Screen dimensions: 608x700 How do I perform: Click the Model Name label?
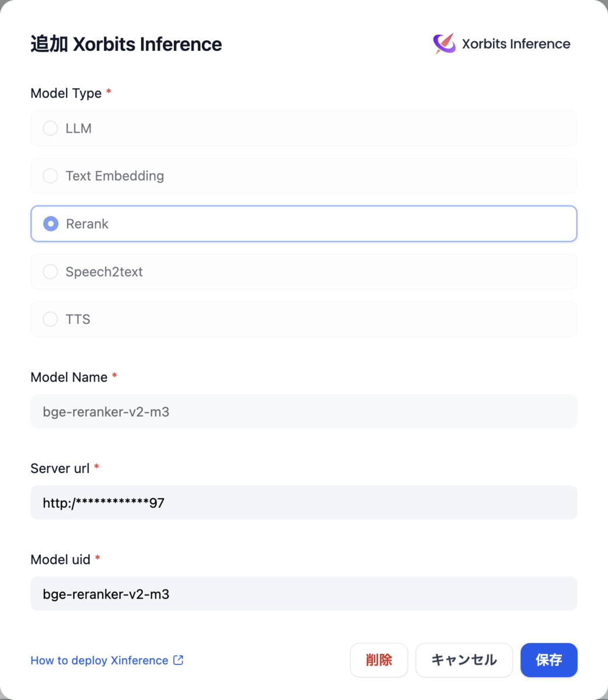[69, 377]
